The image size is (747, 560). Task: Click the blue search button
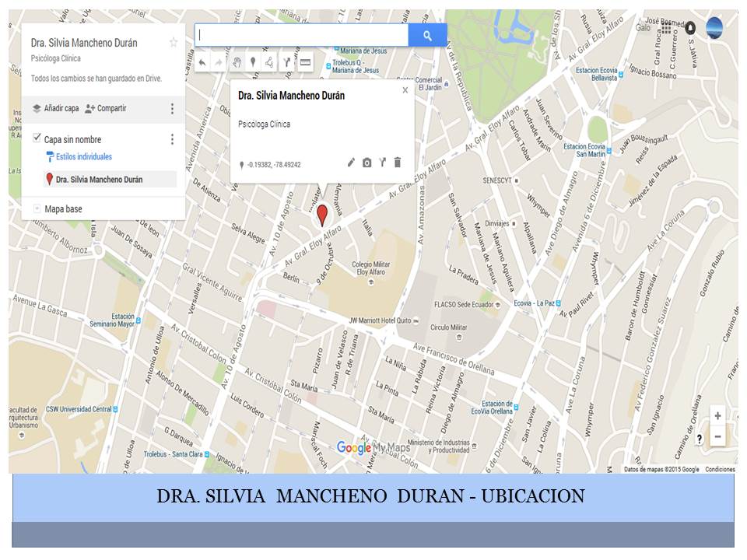427,35
